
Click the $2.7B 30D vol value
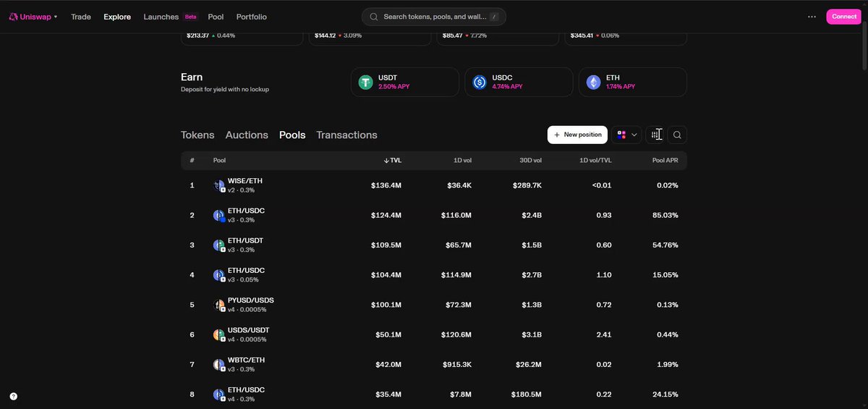coord(532,275)
